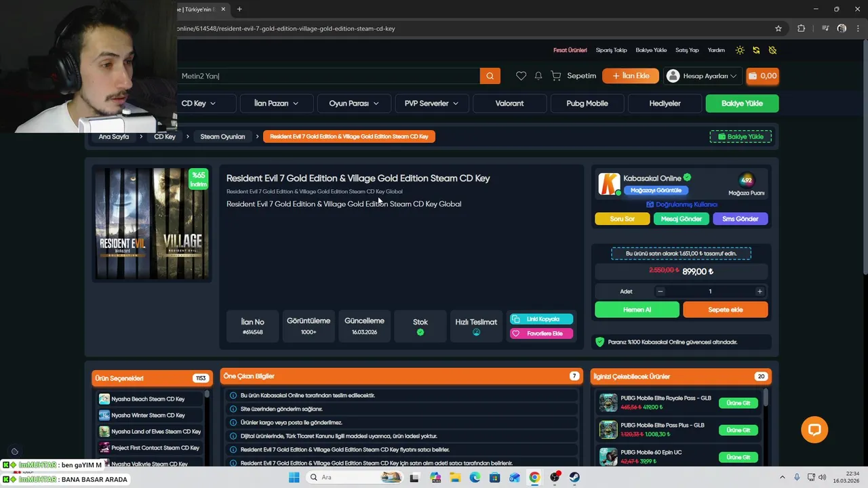The image size is (868, 488).
Task: Decrease quantity with minus button
Action: point(660,291)
